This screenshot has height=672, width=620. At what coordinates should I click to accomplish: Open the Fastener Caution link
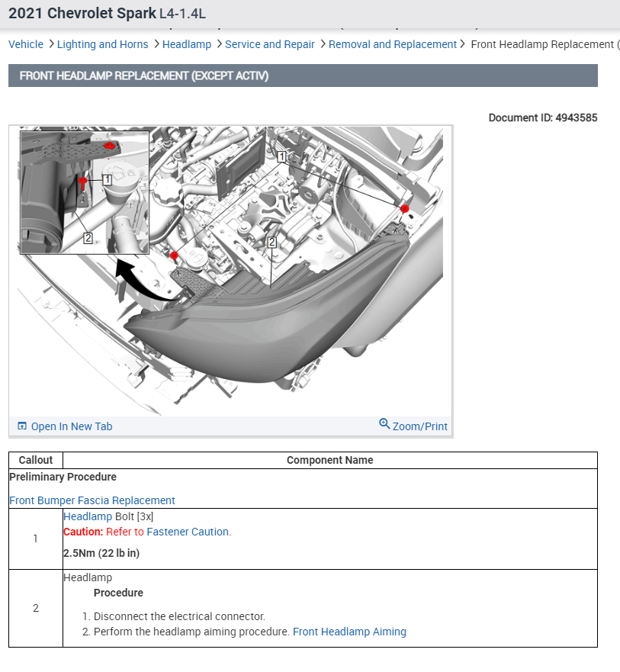(x=188, y=532)
